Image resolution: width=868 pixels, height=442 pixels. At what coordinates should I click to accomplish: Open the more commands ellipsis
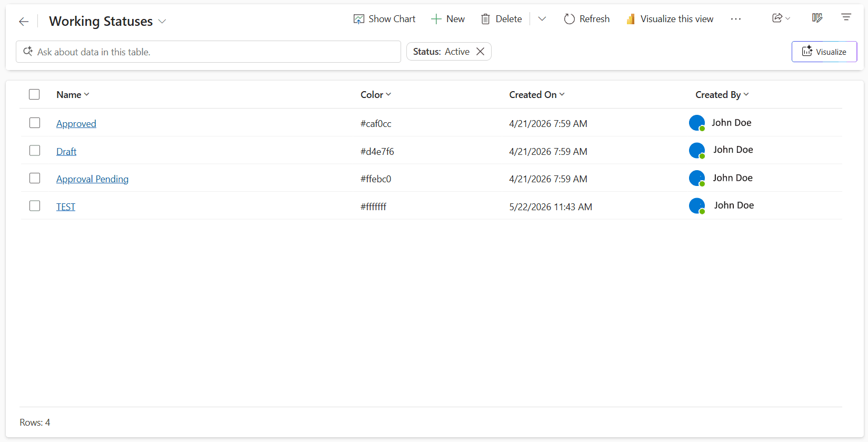(736, 19)
